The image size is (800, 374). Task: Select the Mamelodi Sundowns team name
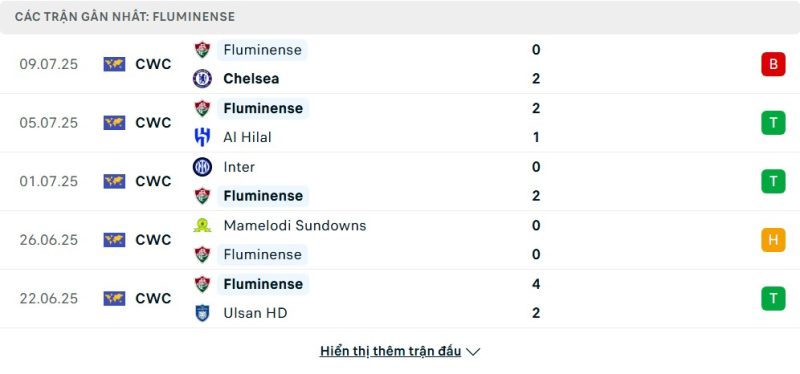295,226
